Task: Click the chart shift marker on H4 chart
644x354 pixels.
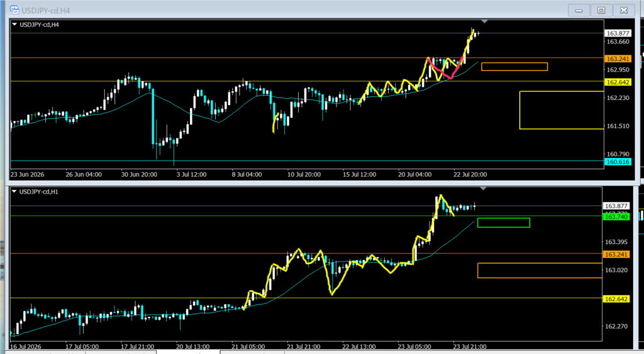Action: click(x=485, y=21)
